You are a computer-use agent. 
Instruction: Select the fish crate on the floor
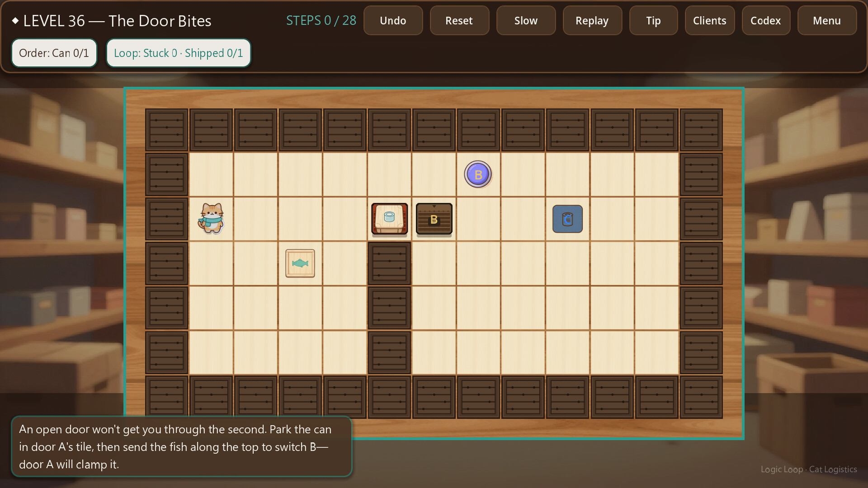pos(300,263)
